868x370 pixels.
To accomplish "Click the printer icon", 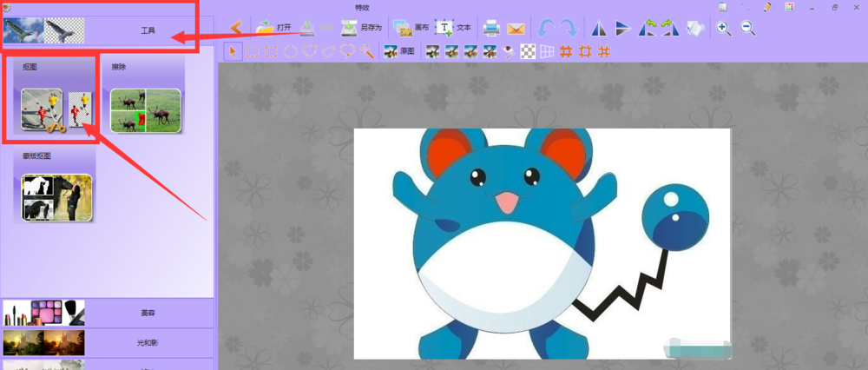I will tap(491, 29).
